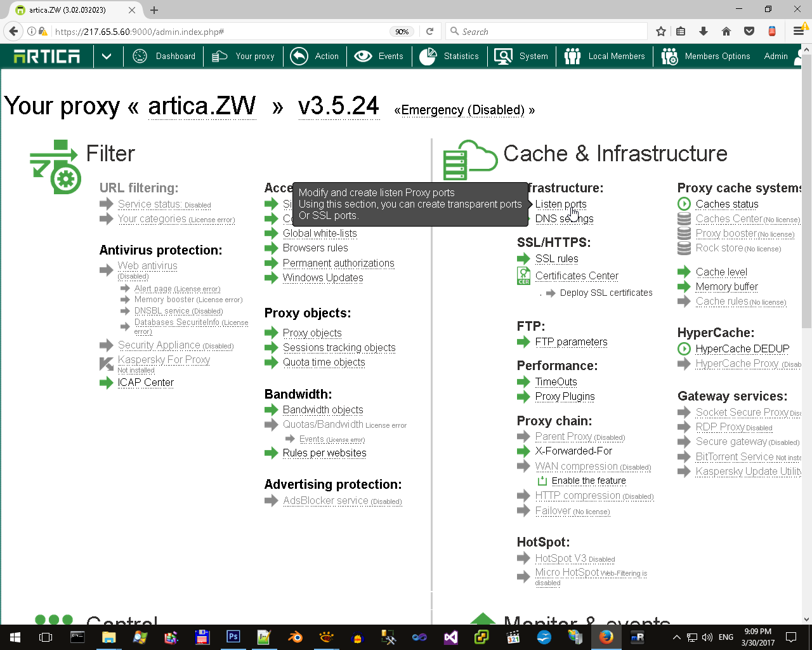Image resolution: width=812 pixels, height=650 pixels.
Task: Open SSL rules
Action: 557,259
